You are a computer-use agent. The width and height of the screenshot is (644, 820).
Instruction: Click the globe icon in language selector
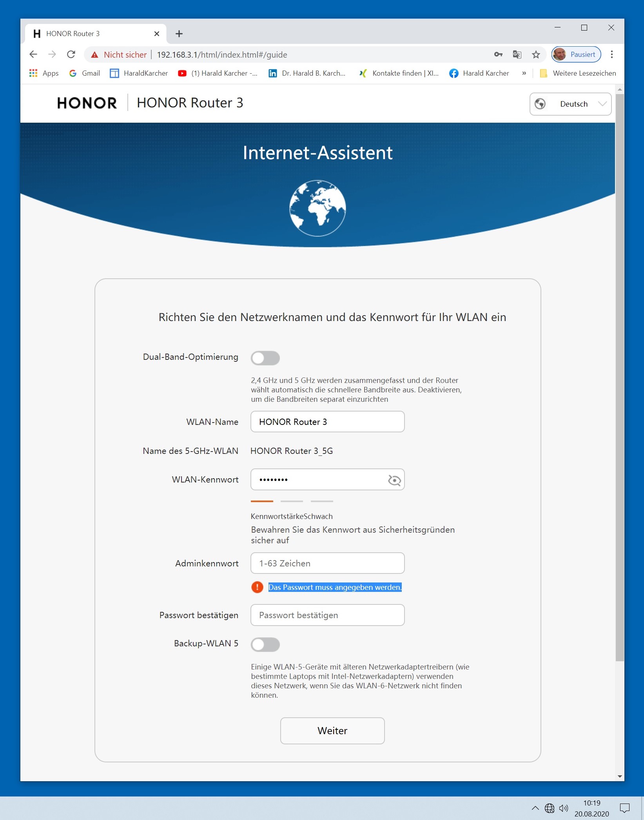540,104
